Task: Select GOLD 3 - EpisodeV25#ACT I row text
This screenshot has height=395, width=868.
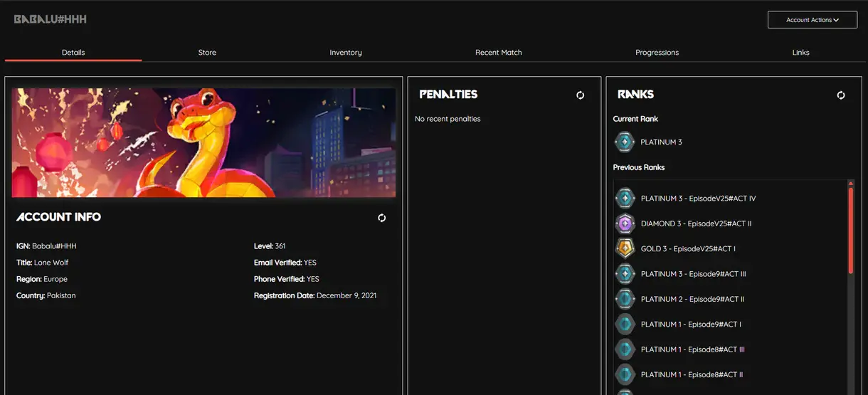Action: click(x=689, y=249)
